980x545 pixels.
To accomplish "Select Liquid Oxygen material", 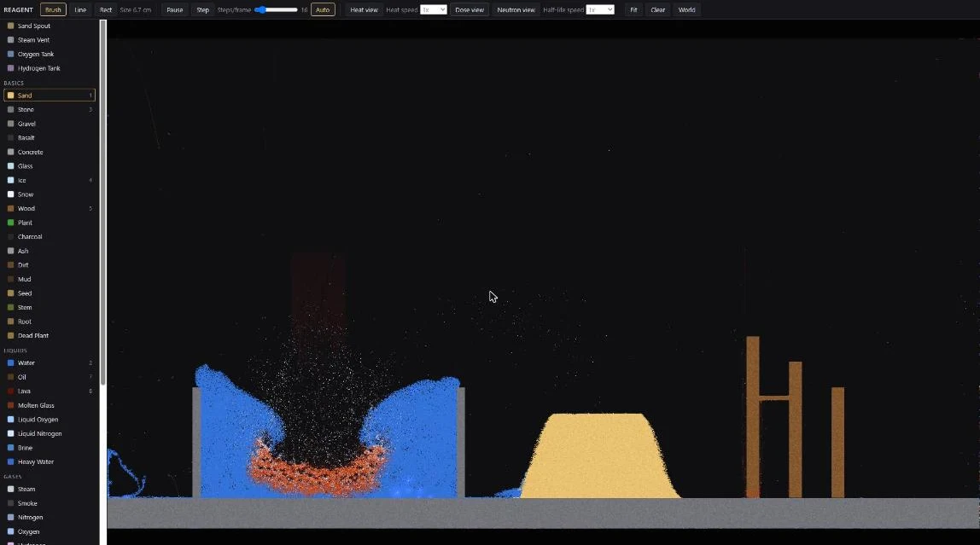I will (x=50, y=420).
